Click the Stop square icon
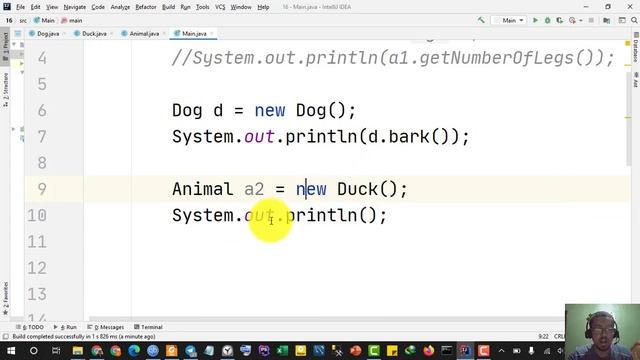This screenshot has height=360, width=640. (591, 20)
